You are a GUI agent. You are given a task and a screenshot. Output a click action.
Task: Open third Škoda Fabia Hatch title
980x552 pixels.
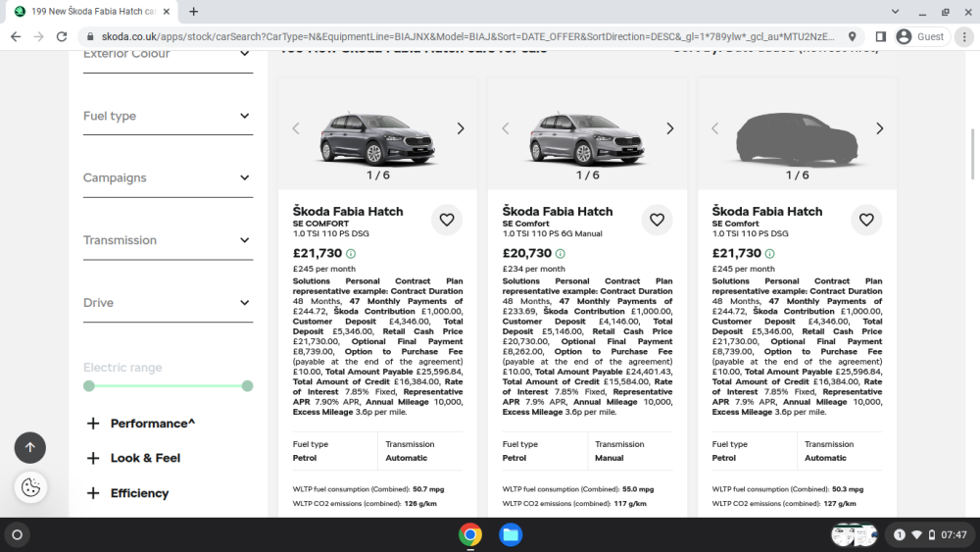tap(767, 212)
